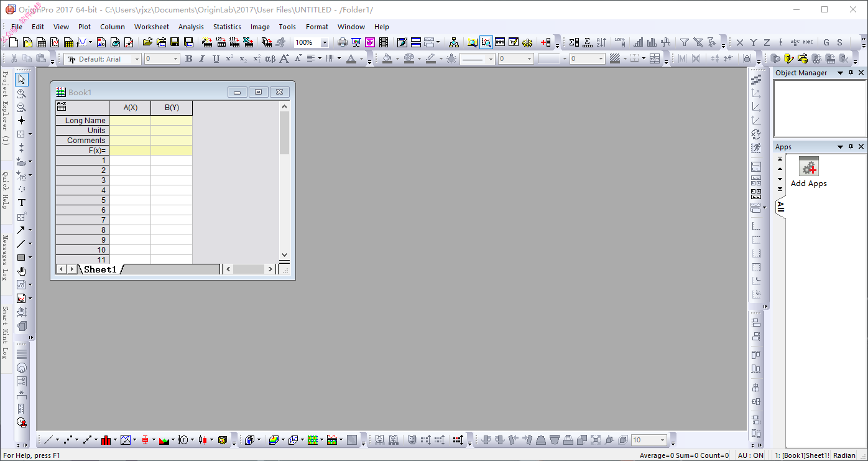Open the Plot menu
Viewport: 868px width, 461px height.
point(85,27)
